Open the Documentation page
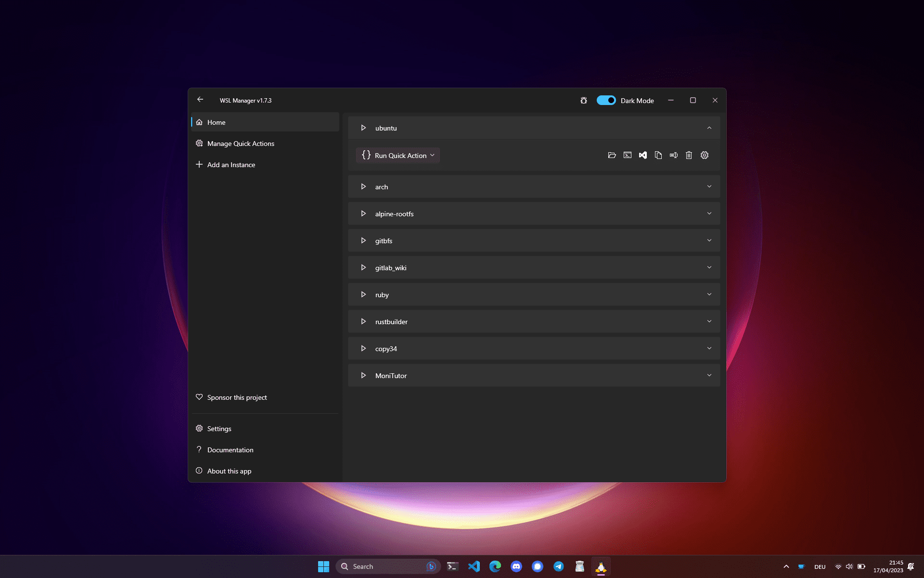The image size is (924, 578). coord(230,450)
